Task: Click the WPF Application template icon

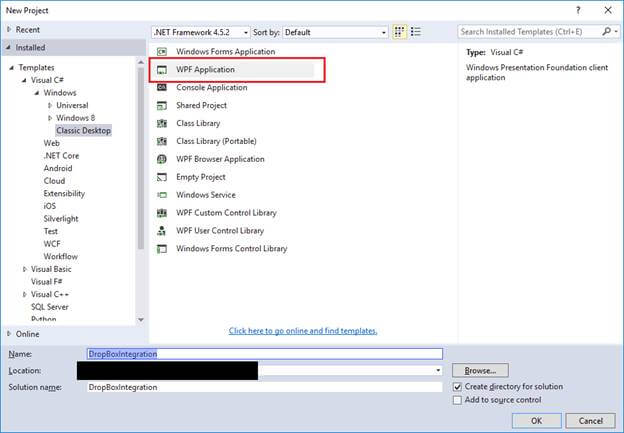Action: [162, 70]
